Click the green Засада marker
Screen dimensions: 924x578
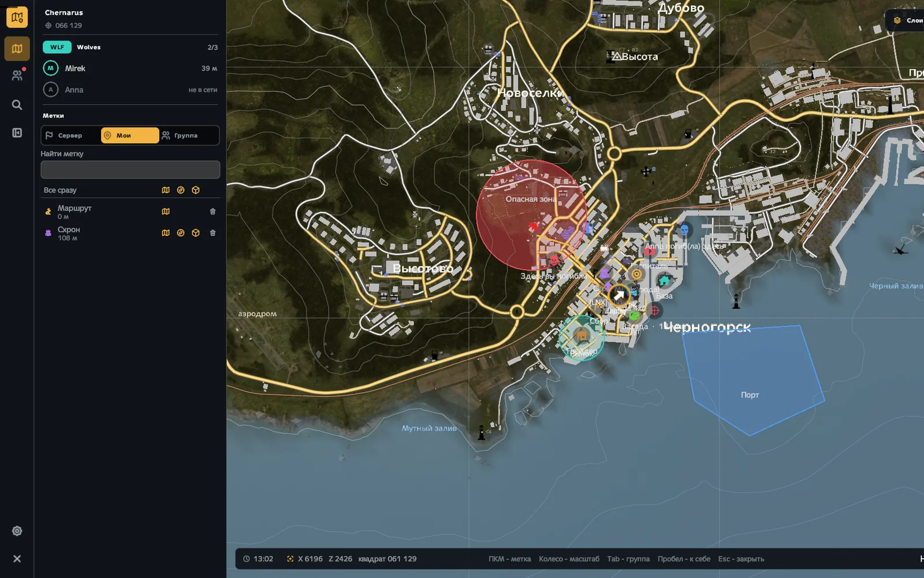[635, 316]
